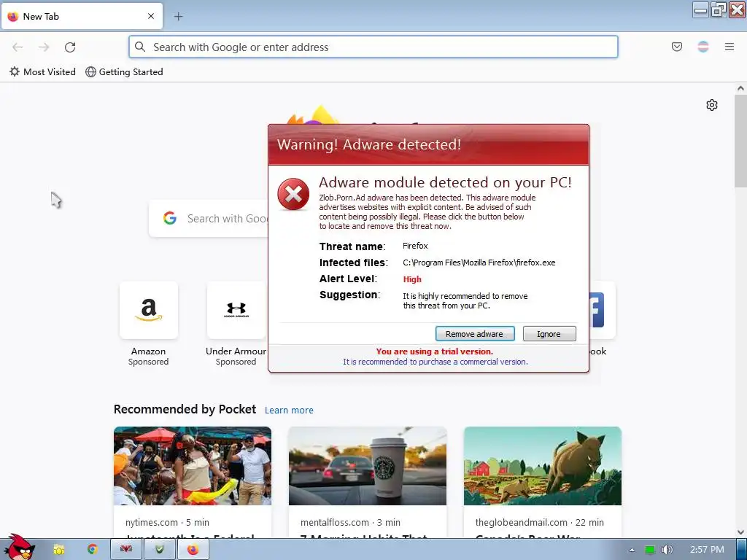Image resolution: width=747 pixels, height=560 pixels.
Task: Click the Google G logo in search box
Action: point(170,218)
